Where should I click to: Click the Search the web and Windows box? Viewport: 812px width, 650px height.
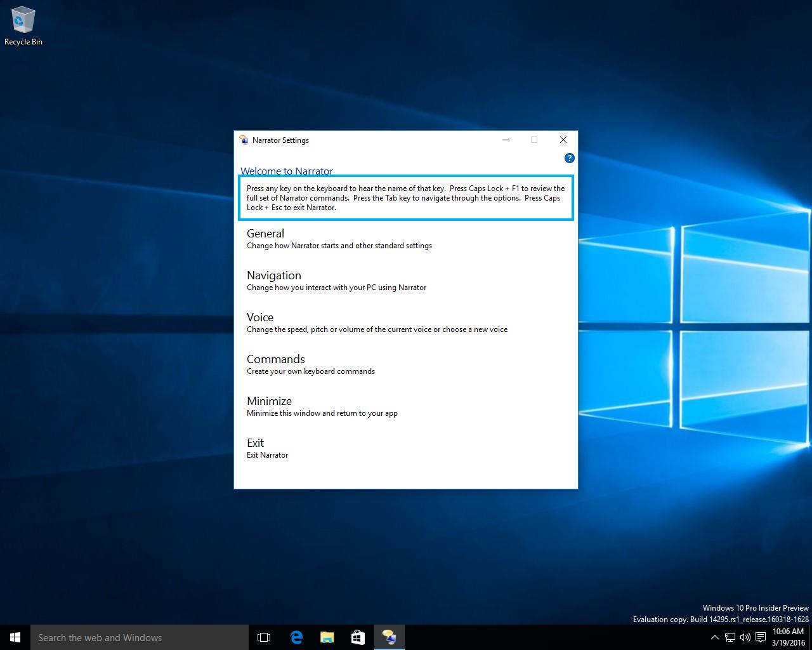(x=140, y=637)
